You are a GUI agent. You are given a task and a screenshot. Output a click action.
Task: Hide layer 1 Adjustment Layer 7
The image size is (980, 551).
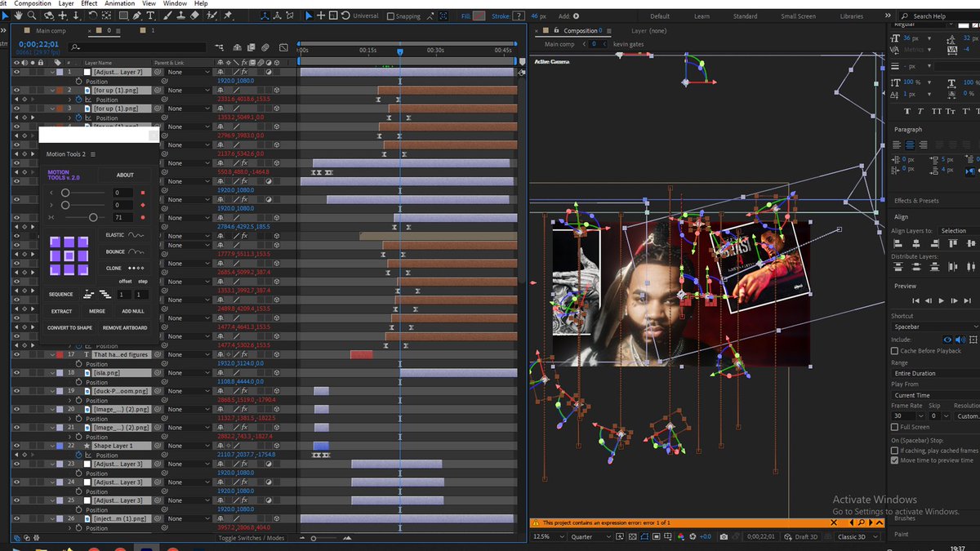pos(16,72)
